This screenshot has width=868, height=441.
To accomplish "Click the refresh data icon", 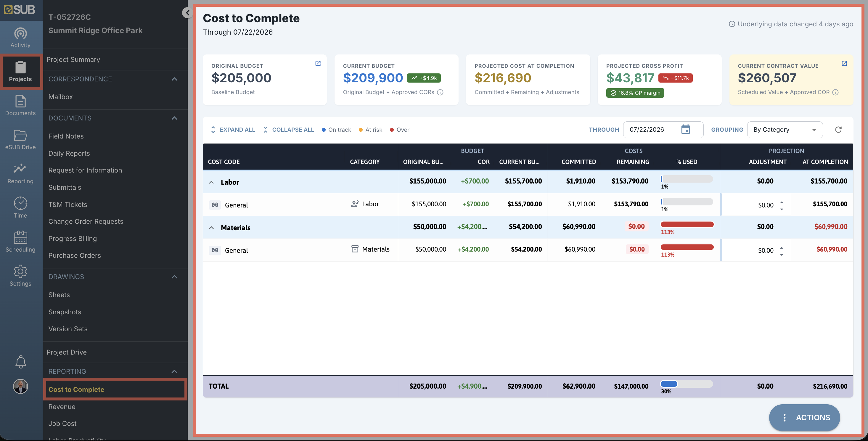I will (838, 130).
